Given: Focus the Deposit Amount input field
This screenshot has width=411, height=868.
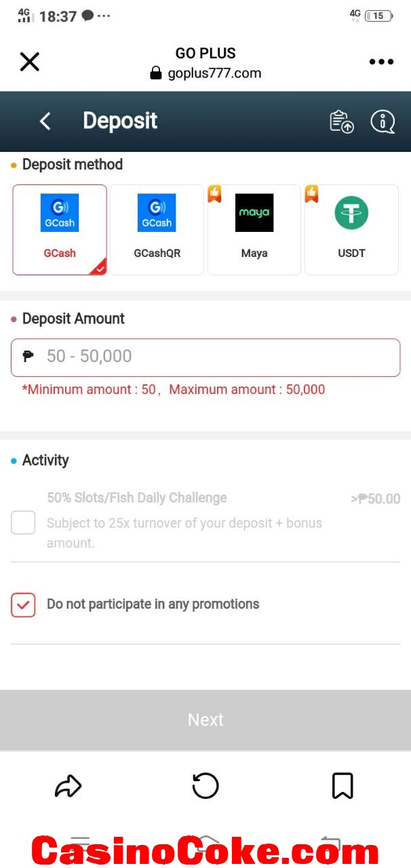Looking at the screenshot, I should [206, 357].
